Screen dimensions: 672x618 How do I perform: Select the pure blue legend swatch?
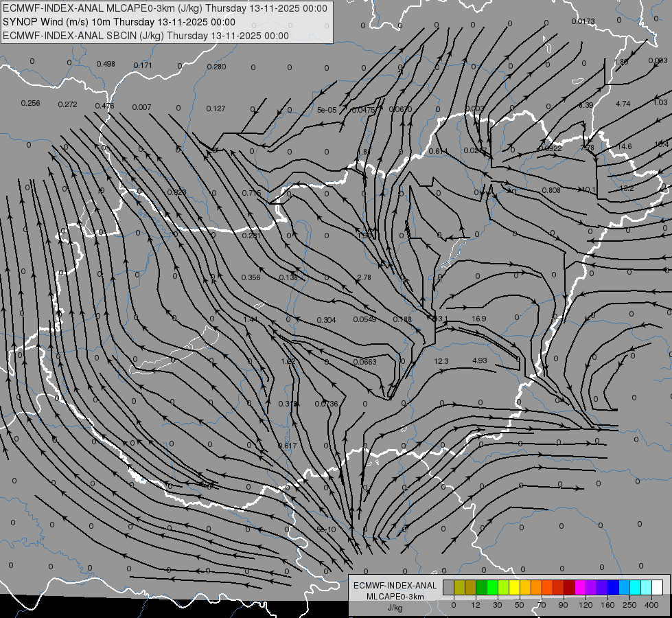click(x=613, y=588)
